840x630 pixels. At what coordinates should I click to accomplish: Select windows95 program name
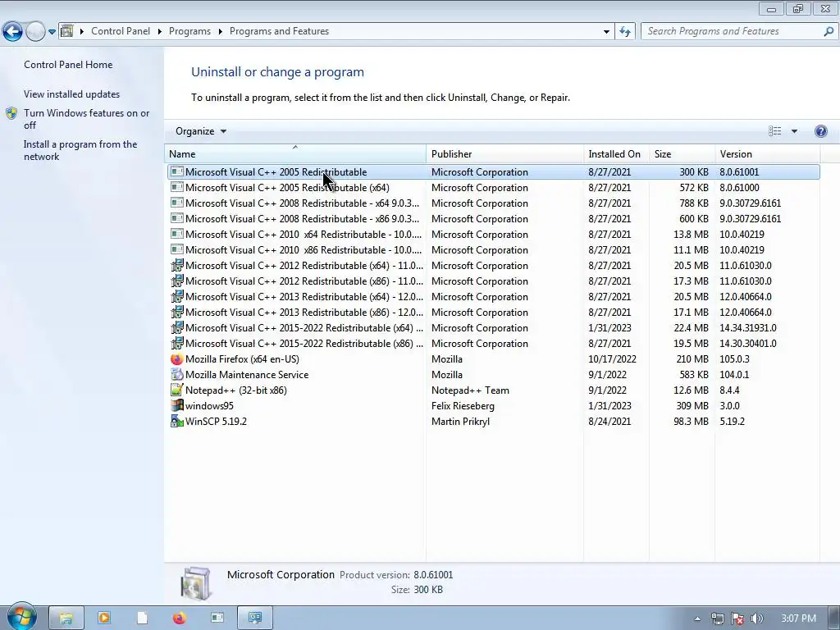pyautogui.click(x=209, y=406)
